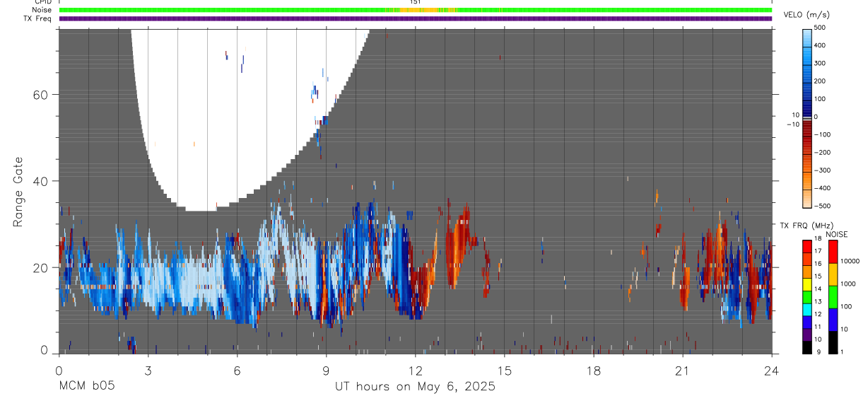The width and height of the screenshot is (868, 401).
Task: Click the 10000 label on NOISE scale
Action: coord(851,261)
